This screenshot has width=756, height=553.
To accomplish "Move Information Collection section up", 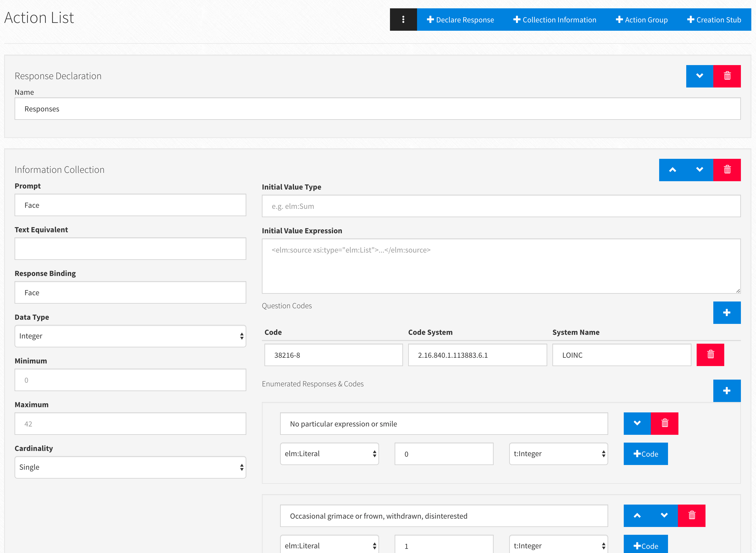I will tap(672, 170).
